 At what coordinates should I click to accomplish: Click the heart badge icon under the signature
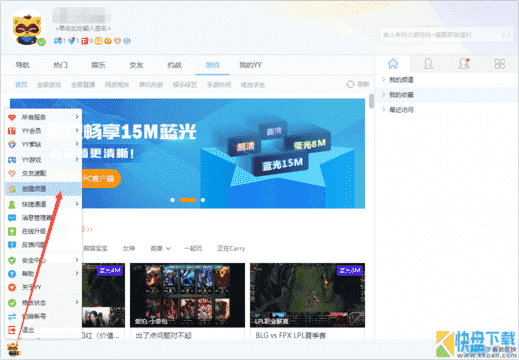pos(117,41)
